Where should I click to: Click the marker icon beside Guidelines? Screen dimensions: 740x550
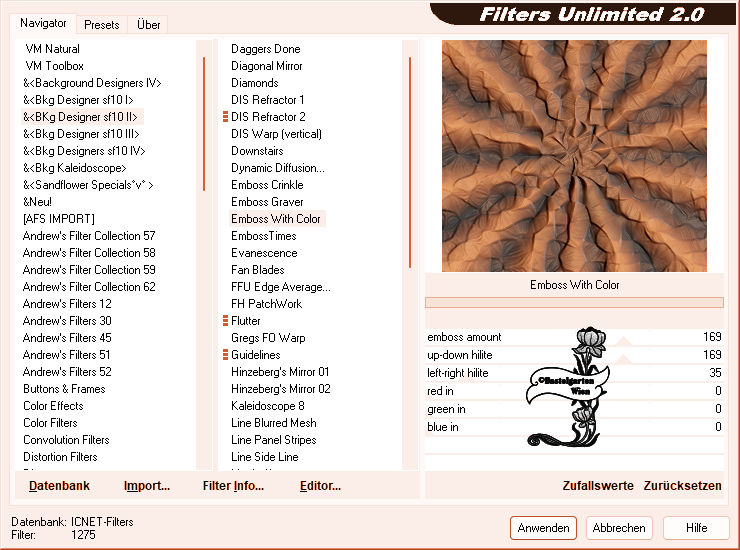click(x=225, y=355)
